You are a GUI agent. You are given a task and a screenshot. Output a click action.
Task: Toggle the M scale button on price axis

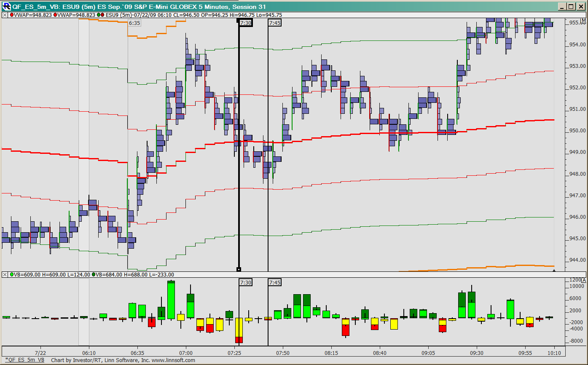pyautogui.click(x=583, y=21)
